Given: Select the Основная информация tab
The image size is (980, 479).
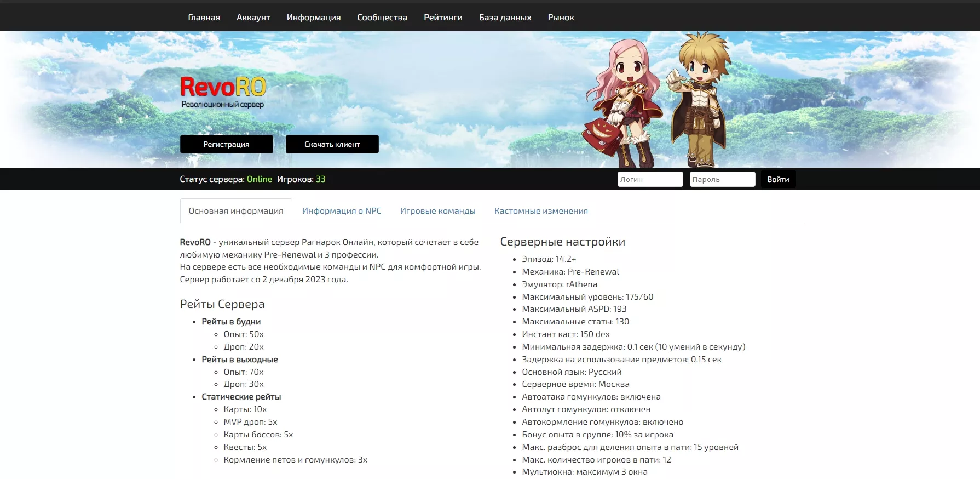Looking at the screenshot, I should coord(236,211).
